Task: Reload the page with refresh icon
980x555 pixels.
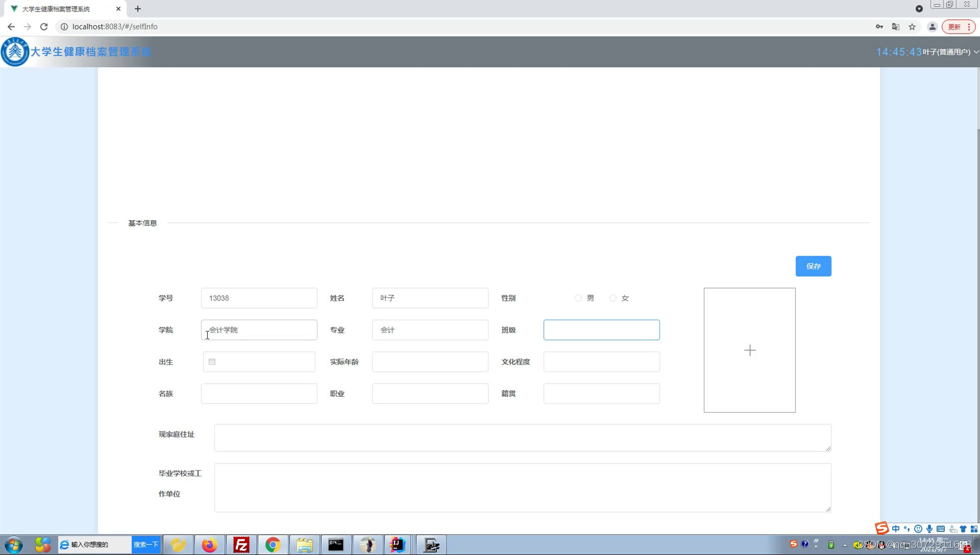Action: click(44, 27)
